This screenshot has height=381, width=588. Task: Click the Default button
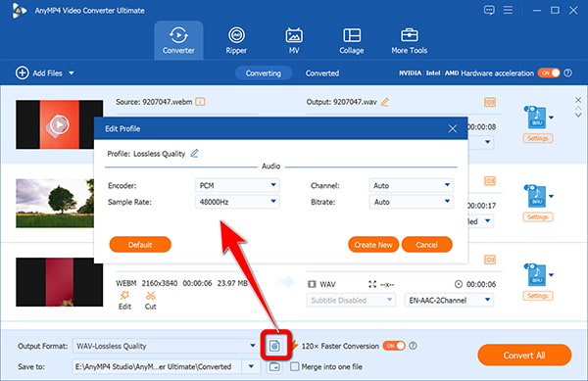click(x=140, y=245)
